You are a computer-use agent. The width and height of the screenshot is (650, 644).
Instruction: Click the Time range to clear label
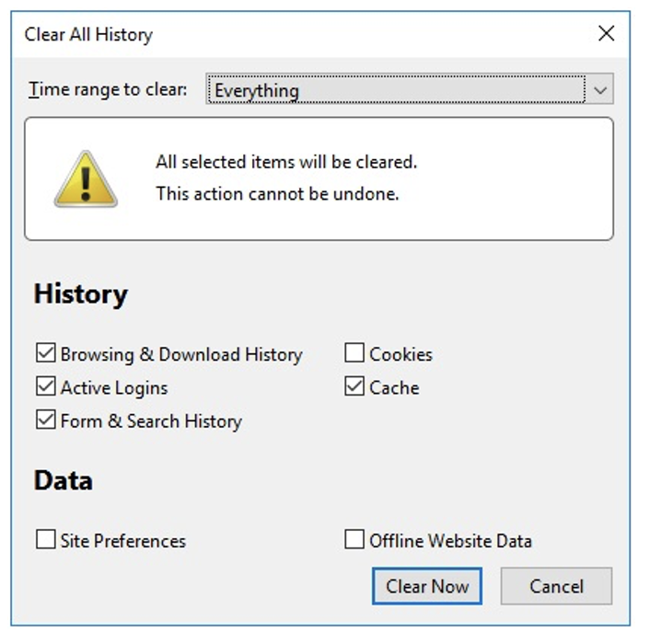pyautogui.click(x=108, y=90)
